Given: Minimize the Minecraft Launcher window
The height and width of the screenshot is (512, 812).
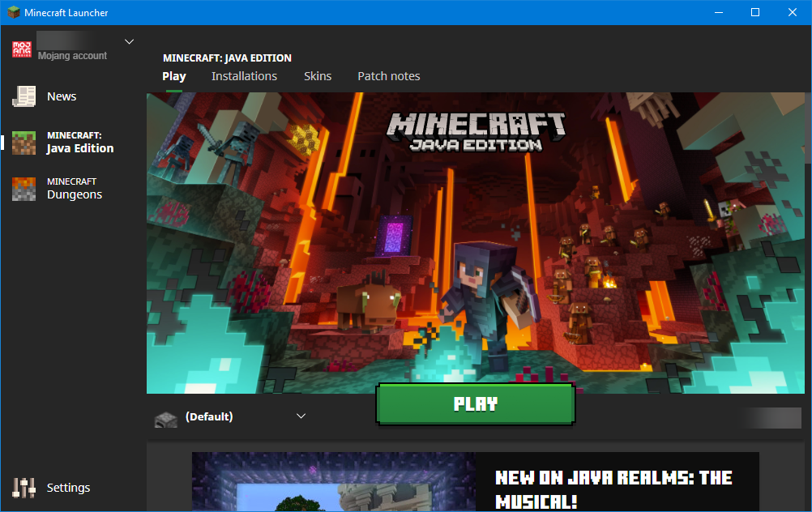Looking at the screenshot, I should [x=719, y=12].
